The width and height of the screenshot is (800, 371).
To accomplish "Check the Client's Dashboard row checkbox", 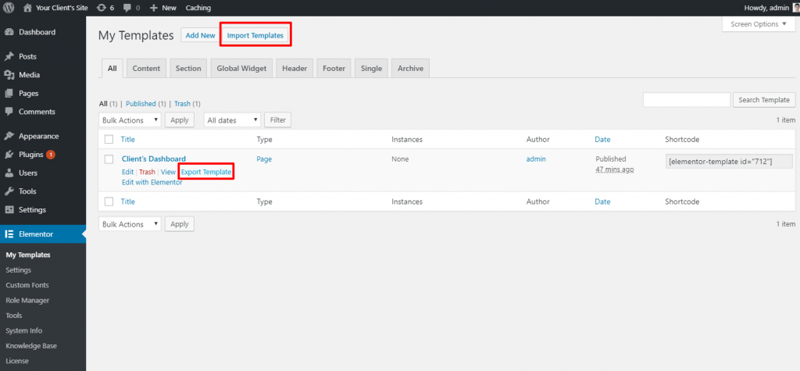I will tap(109, 159).
